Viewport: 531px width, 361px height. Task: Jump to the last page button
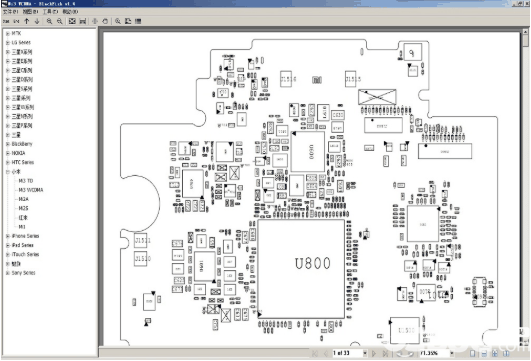coord(385,354)
